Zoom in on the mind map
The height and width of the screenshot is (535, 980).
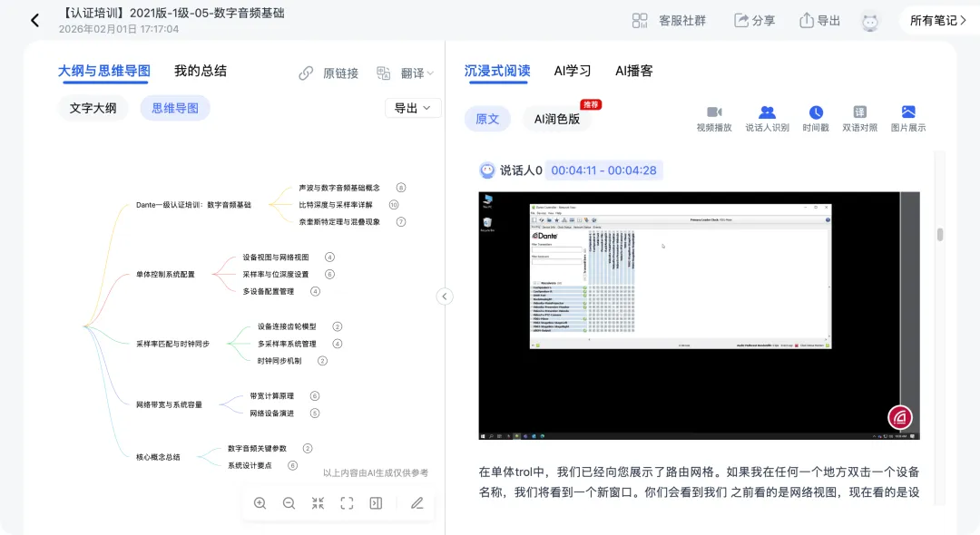click(260, 503)
